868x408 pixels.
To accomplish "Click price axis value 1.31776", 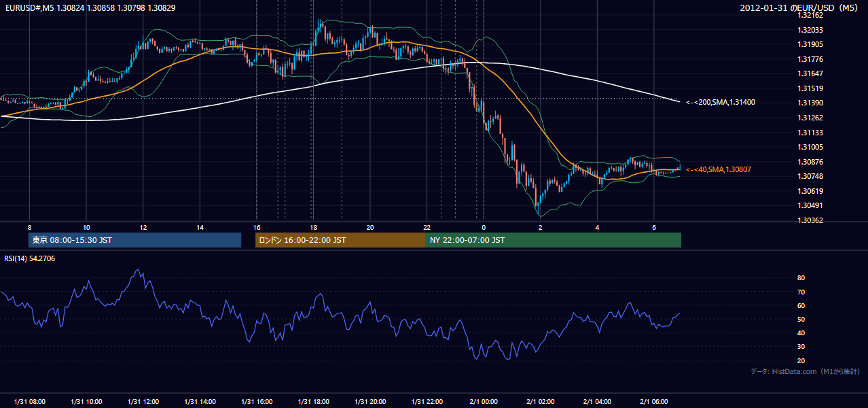I will [x=810, y=59].
